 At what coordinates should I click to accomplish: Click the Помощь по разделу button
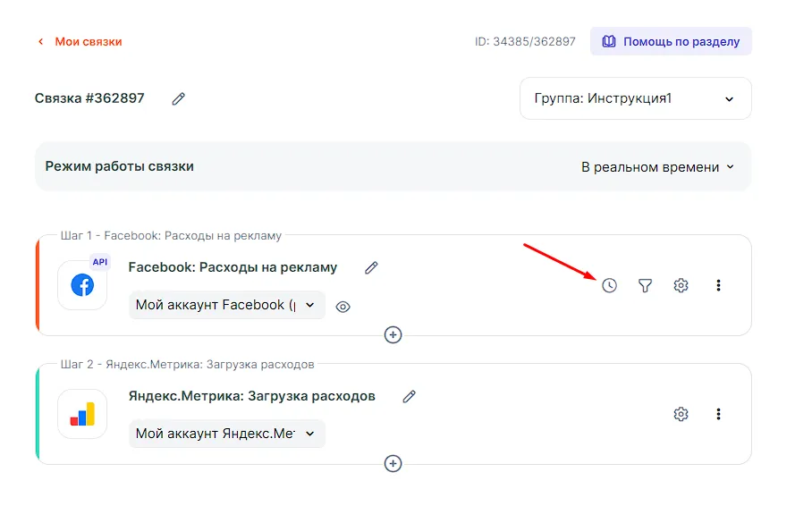point(671,41)
